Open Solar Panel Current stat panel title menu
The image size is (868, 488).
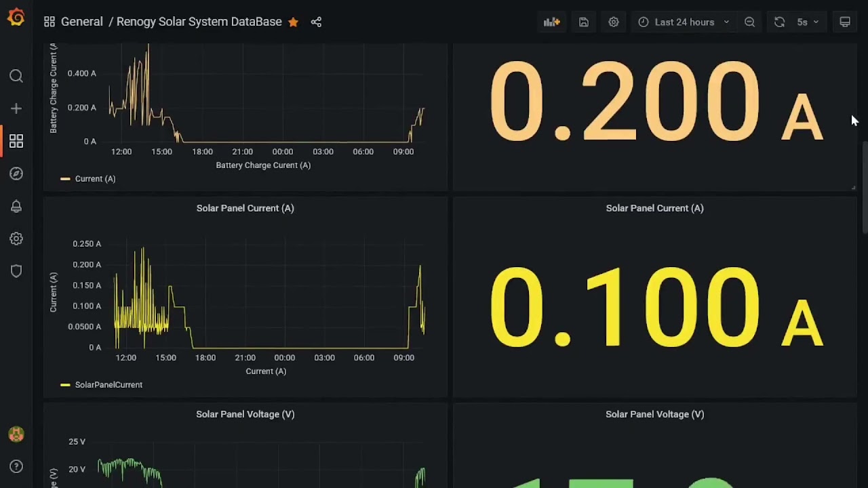pos(654,208)
